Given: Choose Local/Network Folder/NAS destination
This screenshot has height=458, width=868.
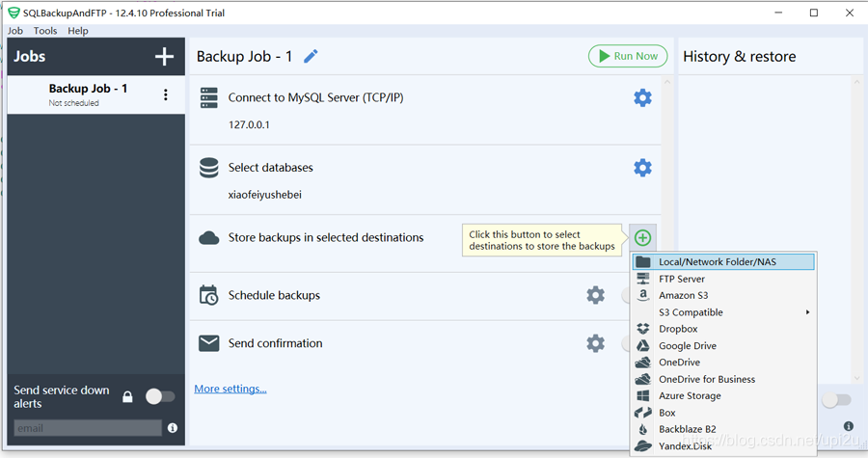Looking at the screenshot, I should click(723, 261).
